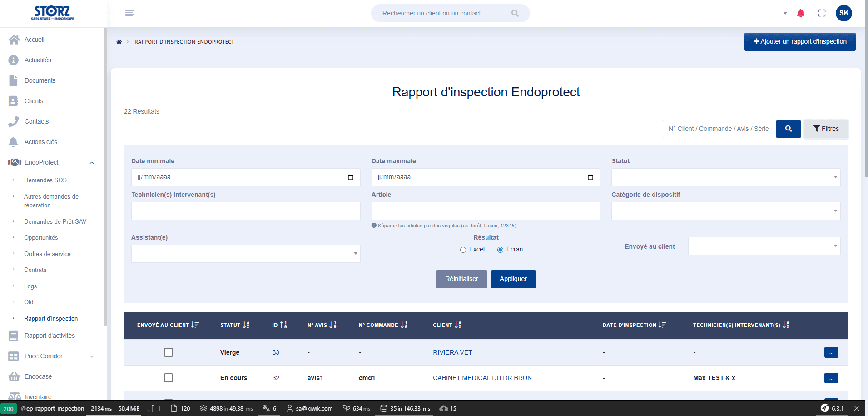Select the Écran result radio option
868x416 pixels.
point(500,250)
